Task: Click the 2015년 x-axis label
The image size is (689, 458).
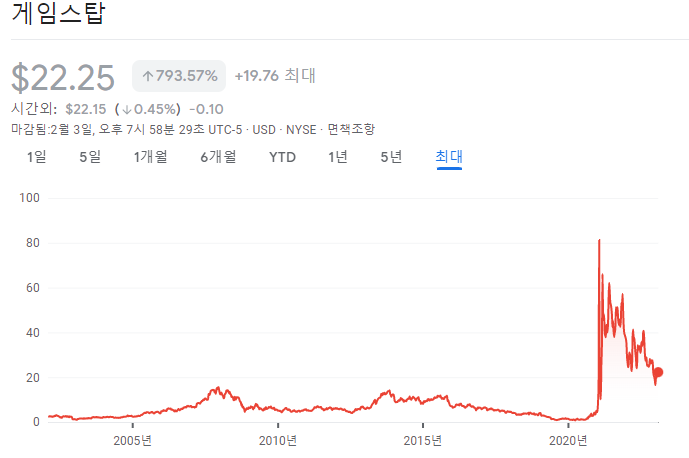Action: click(423, 441)
